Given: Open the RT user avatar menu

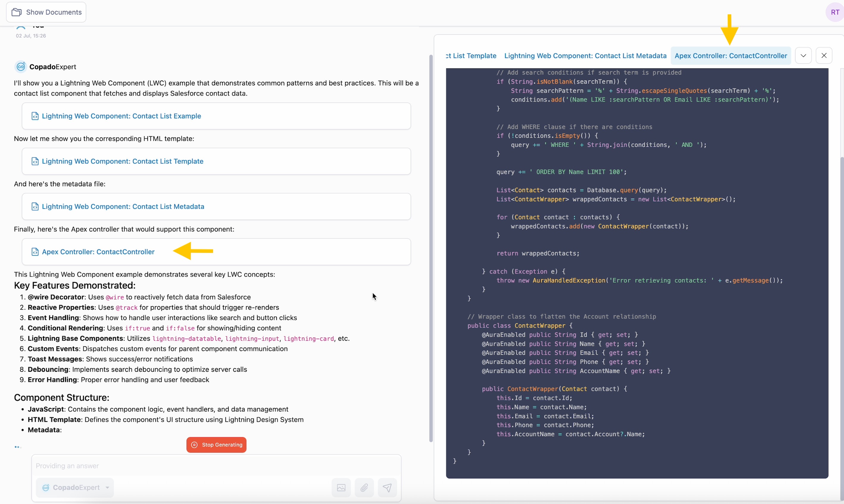Looking at the screenshot, I should [835, 12].
